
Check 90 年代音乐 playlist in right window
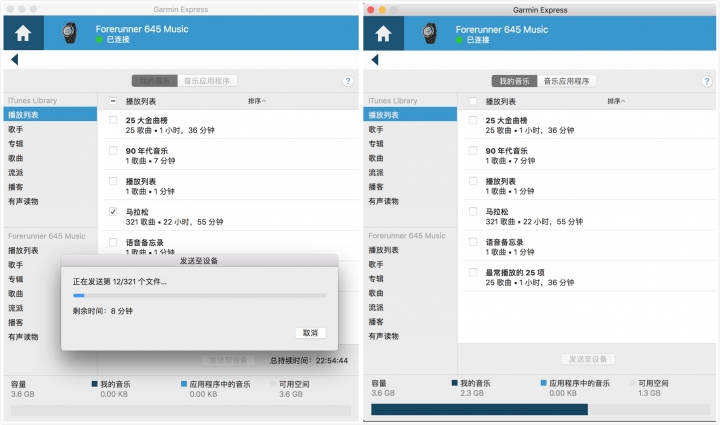(x=473, y=151)
